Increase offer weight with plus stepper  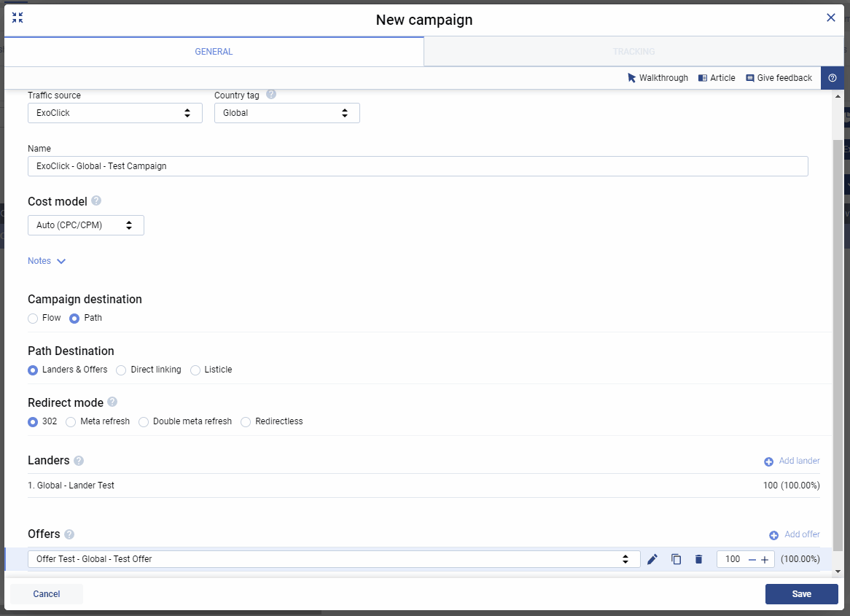(765, 559)
